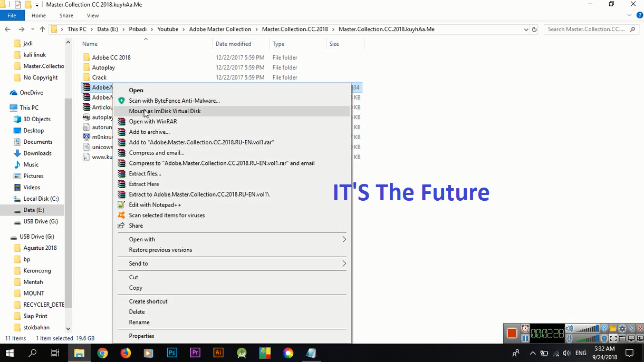The width and height of the screenshot is (644, 362).
Task: Pause the recorder timer
Action: point(525,338)
